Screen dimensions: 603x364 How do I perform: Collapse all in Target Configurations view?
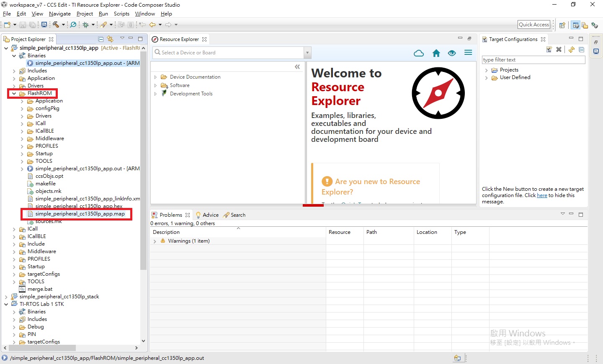tap(582, 49)
